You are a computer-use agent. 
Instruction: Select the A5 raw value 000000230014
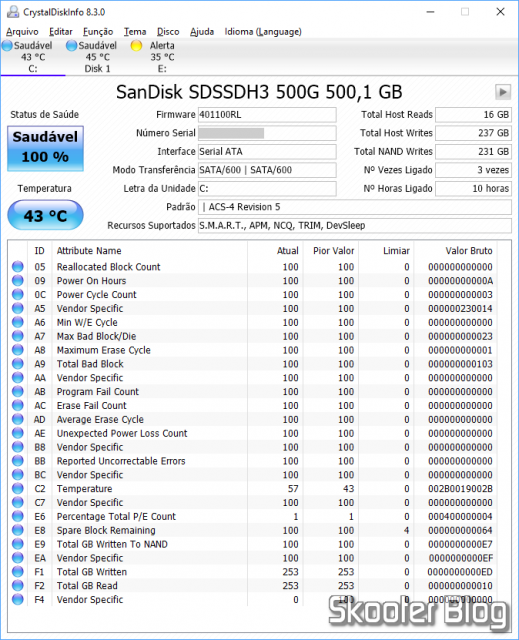coord(460,308)
